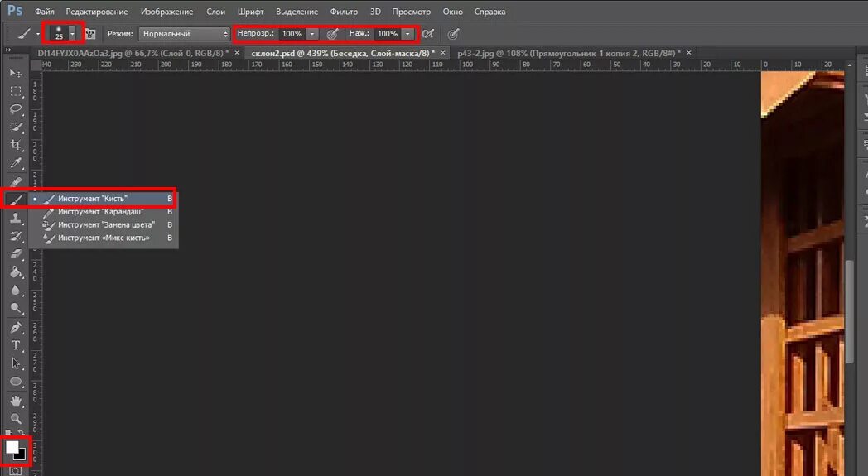This screenshot has width=868, height=476.
Task: Open the Файл menu
Action: pyautogui.click(x=44, y=12)
